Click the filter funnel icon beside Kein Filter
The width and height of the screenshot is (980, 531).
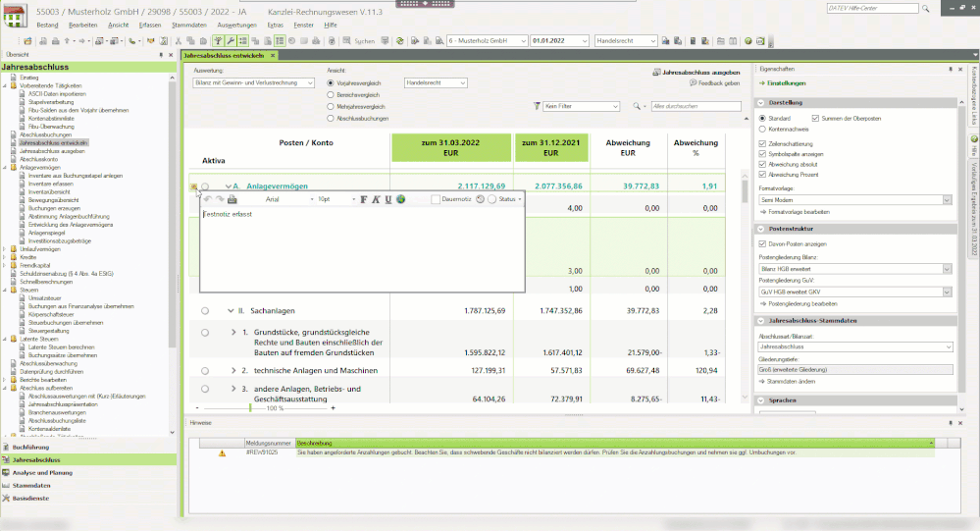[537, 106]
